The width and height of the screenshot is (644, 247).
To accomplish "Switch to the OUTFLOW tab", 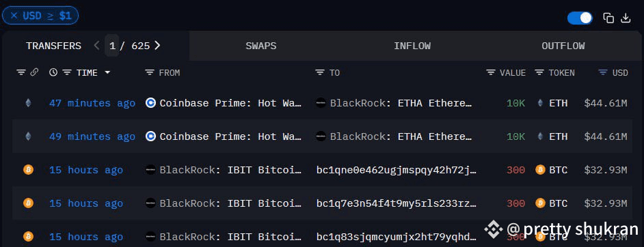I will 563,46.
